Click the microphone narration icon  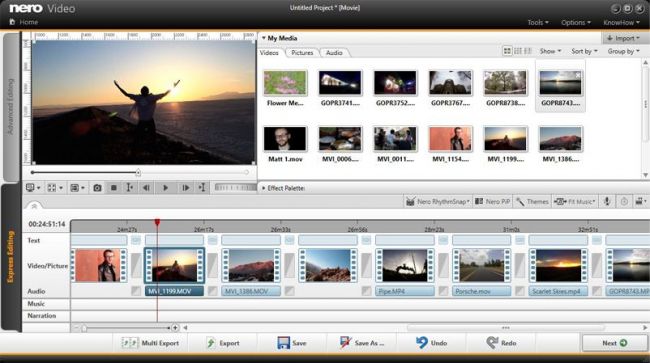607,201
